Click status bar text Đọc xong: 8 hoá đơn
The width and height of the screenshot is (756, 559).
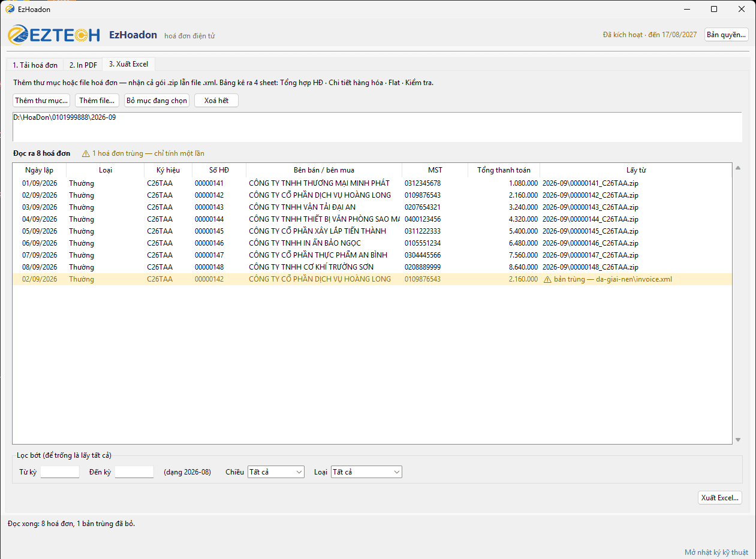pos(71,524)
